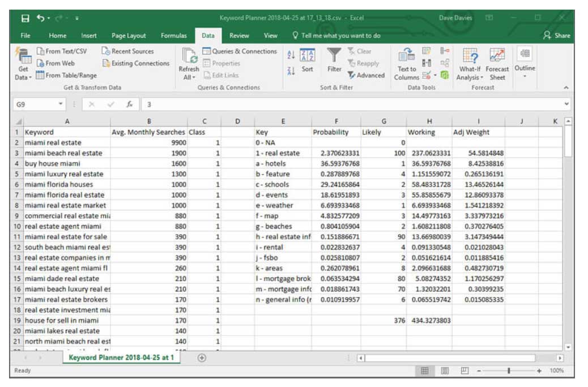
Task: Open Advanced filter options
Action: point(366,75)
